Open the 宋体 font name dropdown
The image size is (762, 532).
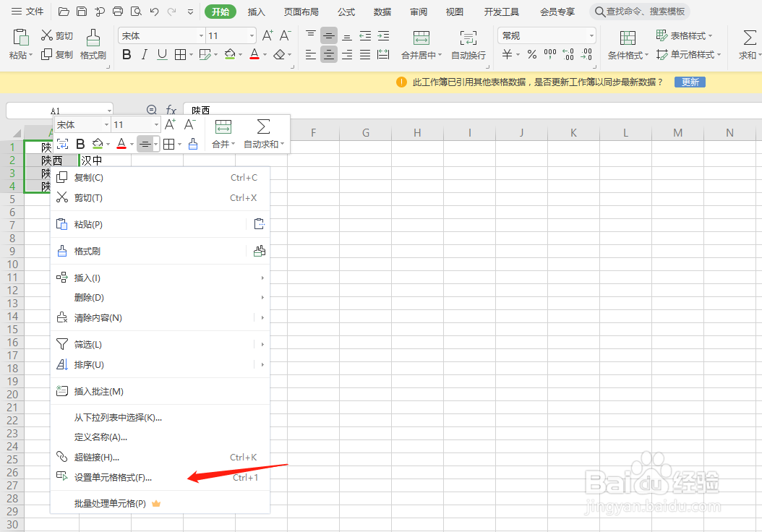160,35
